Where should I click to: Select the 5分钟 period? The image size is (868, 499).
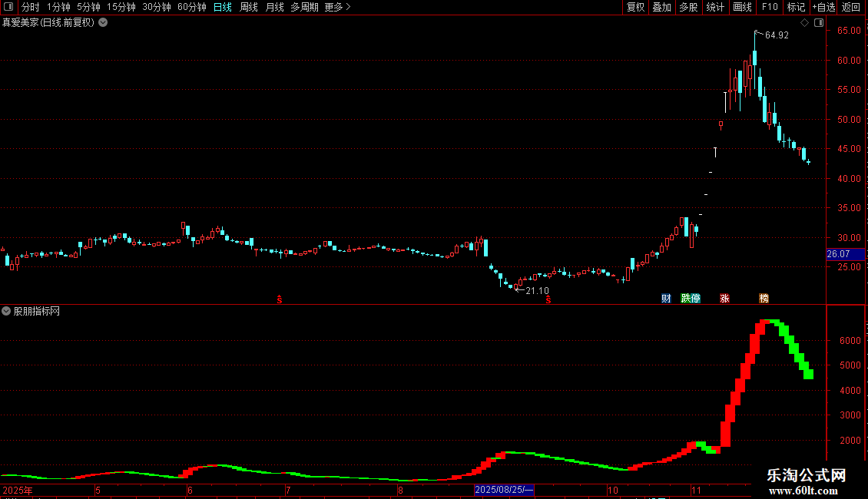pyautogui.click(x=88, y=7)
